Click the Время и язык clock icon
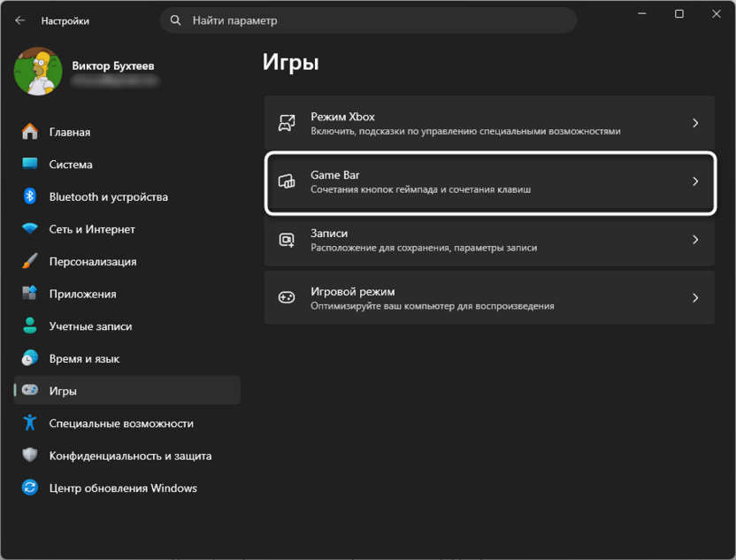This screenshot has width=736, height=560. 30,358
